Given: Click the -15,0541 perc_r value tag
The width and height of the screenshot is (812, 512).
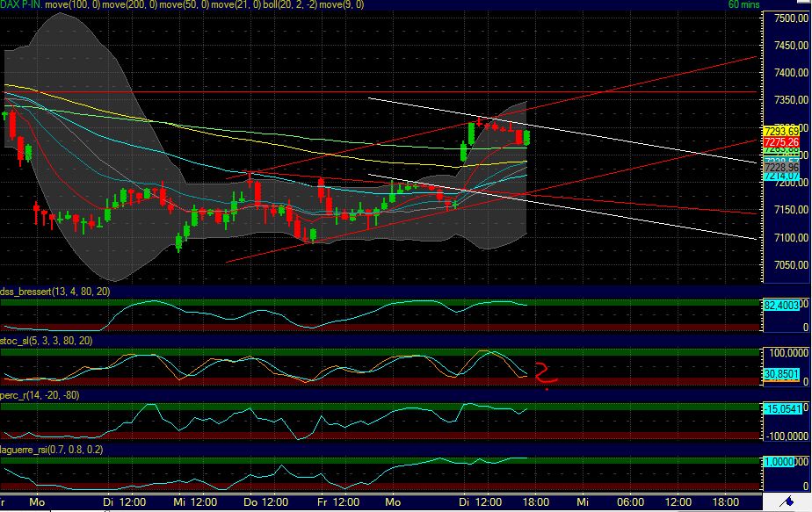Looking at the screenshot, I should (782, 409).
